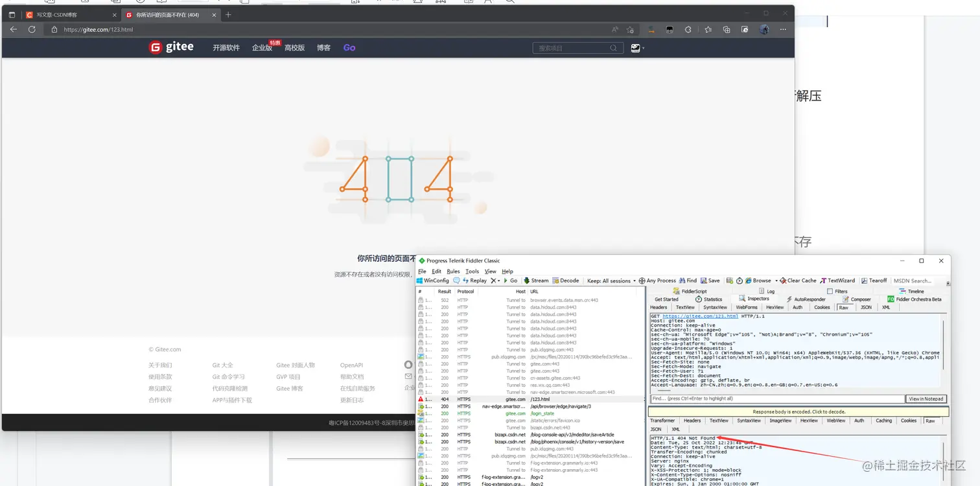The height and width of the screenshot is (486, 980).
Task: Open the Keep: All sessions dropdown
Action: pos(611,281)
